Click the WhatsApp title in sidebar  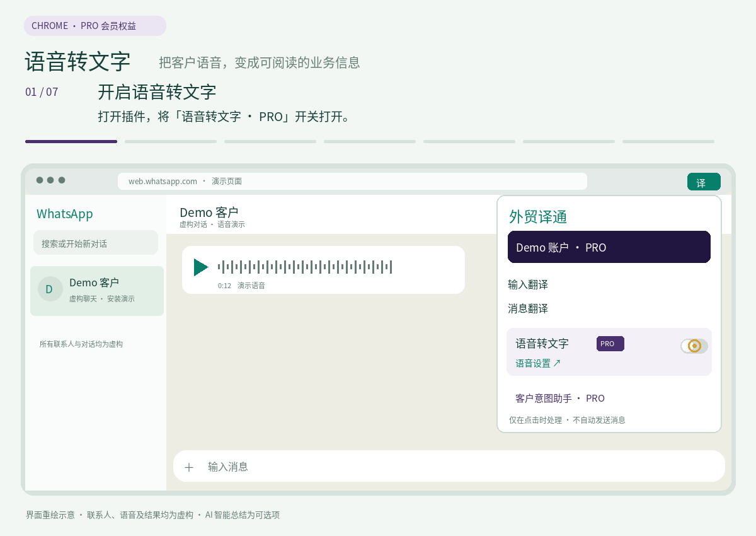pos(65,214)
